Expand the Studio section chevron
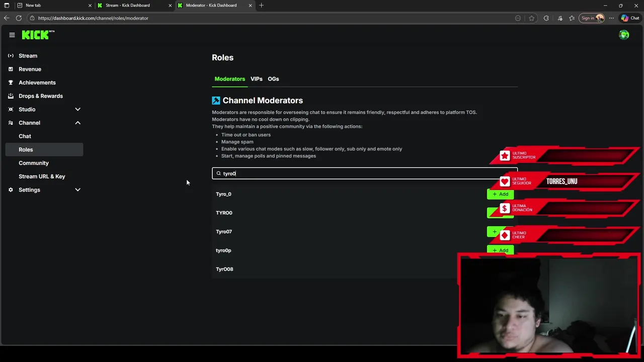Image resolution: width=644 pixels, height=362 pixels. tap(77, 109)
